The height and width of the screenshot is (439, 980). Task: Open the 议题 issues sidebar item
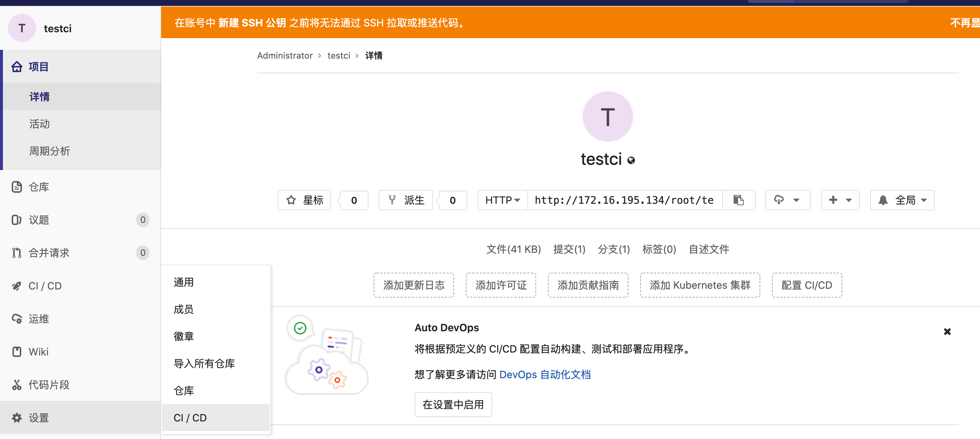[x=39, y=220]
